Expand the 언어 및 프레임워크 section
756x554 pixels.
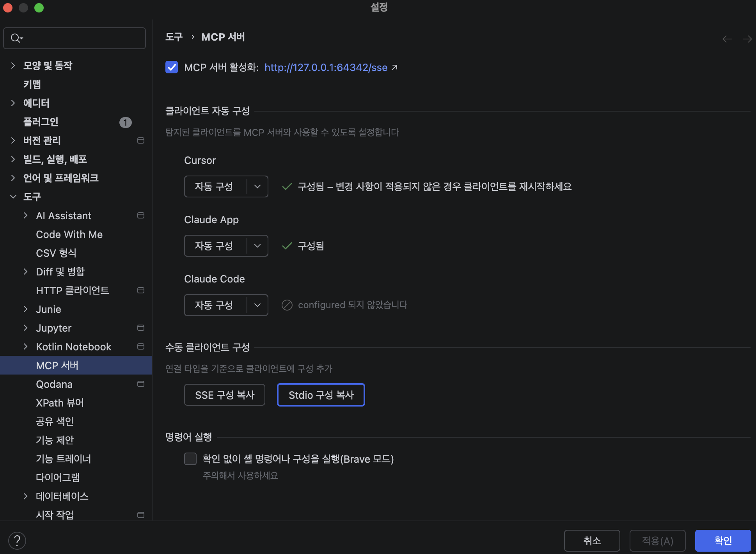13,178
